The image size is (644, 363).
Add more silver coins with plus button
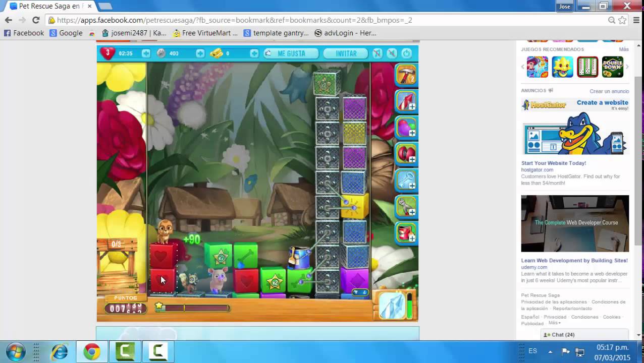pos(200,53)
